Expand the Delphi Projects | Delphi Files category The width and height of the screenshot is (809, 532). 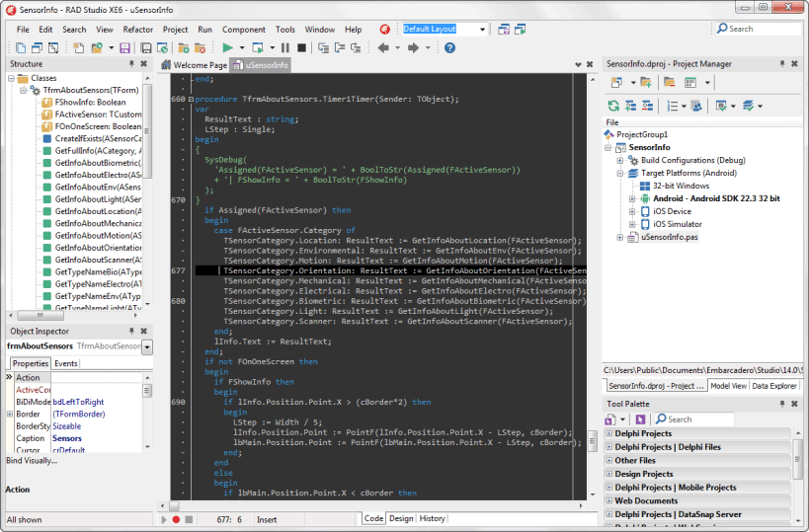(609, 447)
